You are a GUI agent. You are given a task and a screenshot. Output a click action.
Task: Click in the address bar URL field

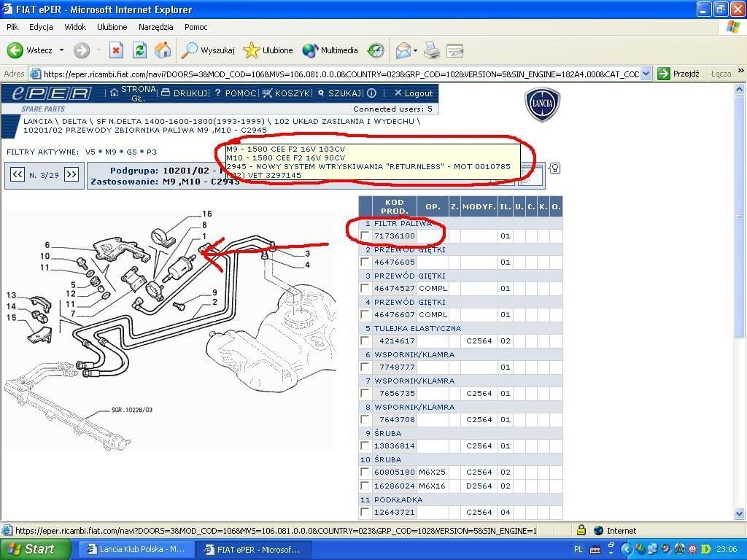coord(340,74)
